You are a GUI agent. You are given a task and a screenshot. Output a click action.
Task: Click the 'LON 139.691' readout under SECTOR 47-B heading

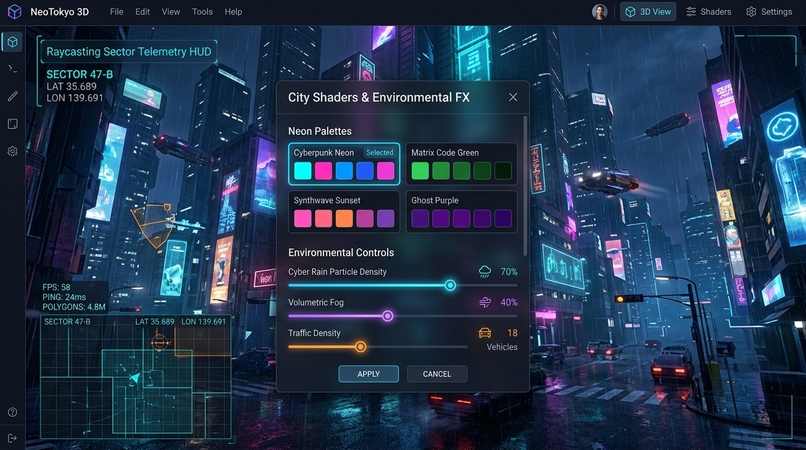click(75, 98)
